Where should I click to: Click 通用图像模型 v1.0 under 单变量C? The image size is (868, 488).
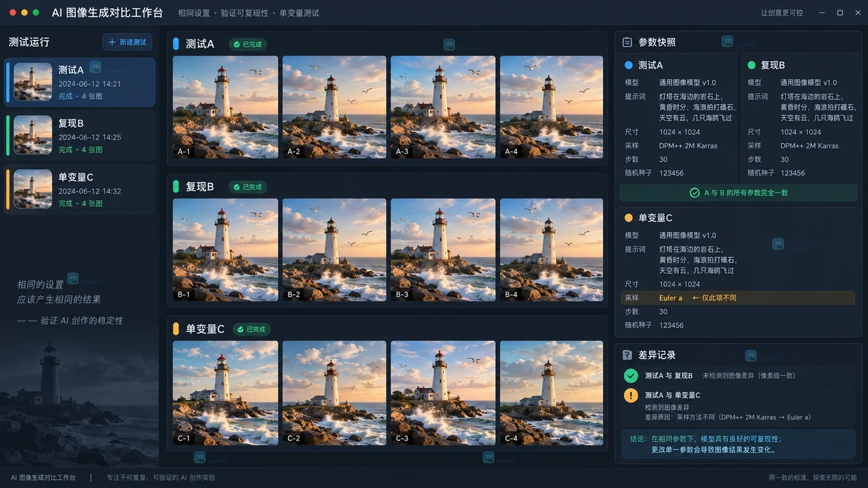(688, 235)
